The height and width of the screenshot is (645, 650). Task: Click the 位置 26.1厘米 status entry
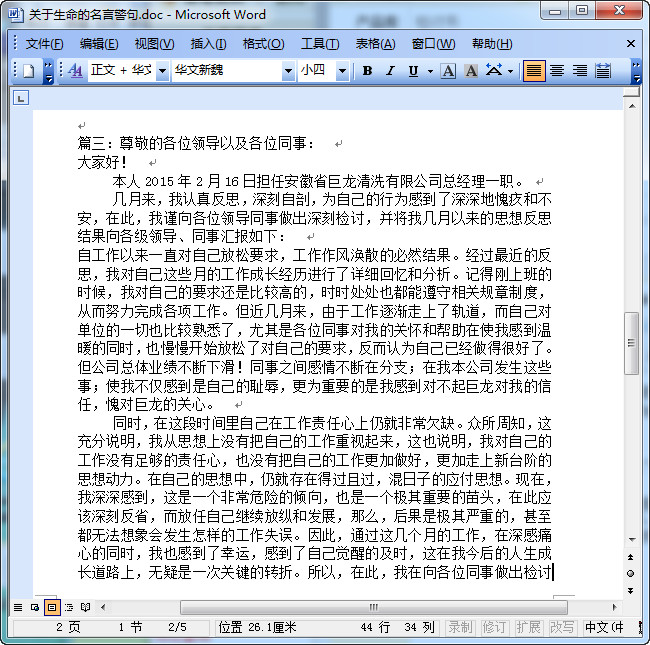click(x=257, y=627)
